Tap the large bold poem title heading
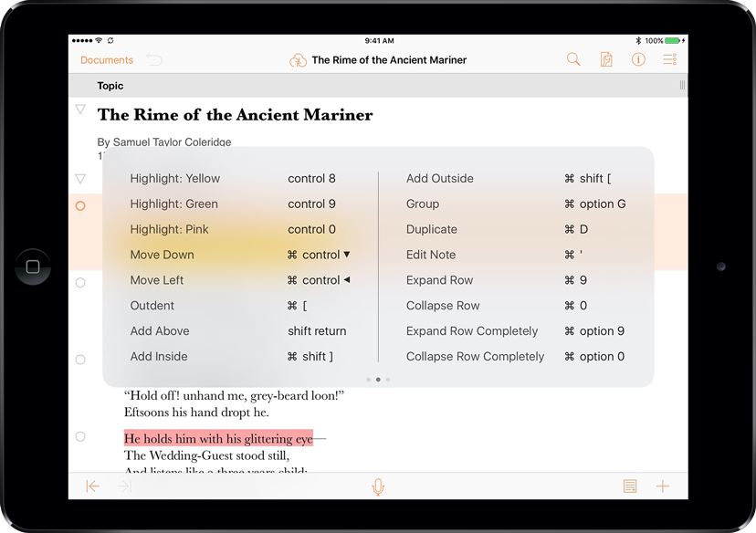Viewport: 756px width, 533px height. tap(235, 115)
